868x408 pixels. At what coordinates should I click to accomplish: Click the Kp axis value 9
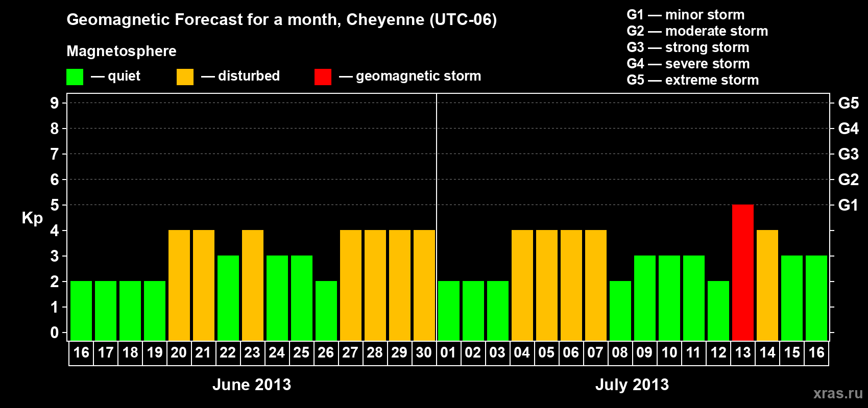point(55,103)
